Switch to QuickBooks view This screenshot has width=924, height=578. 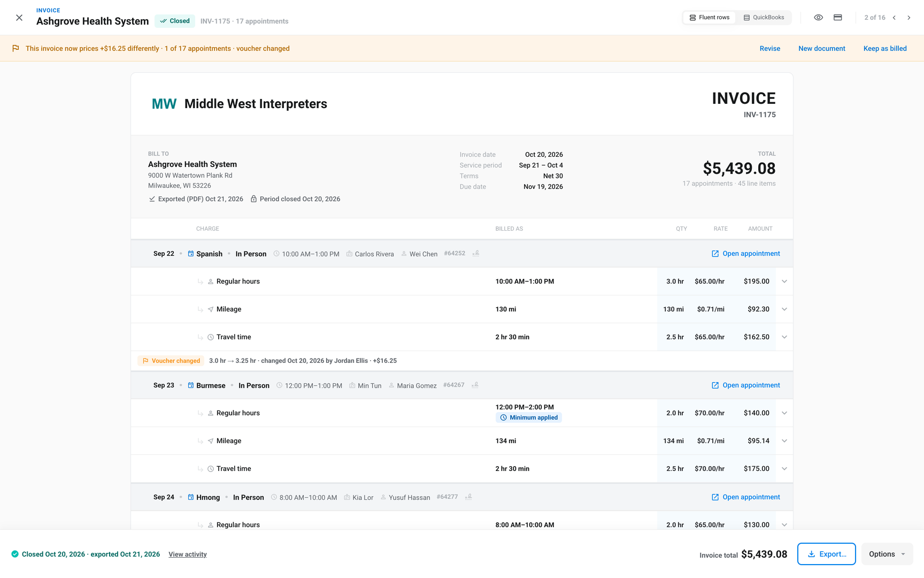pyautogui.click(x=764, y=18)
